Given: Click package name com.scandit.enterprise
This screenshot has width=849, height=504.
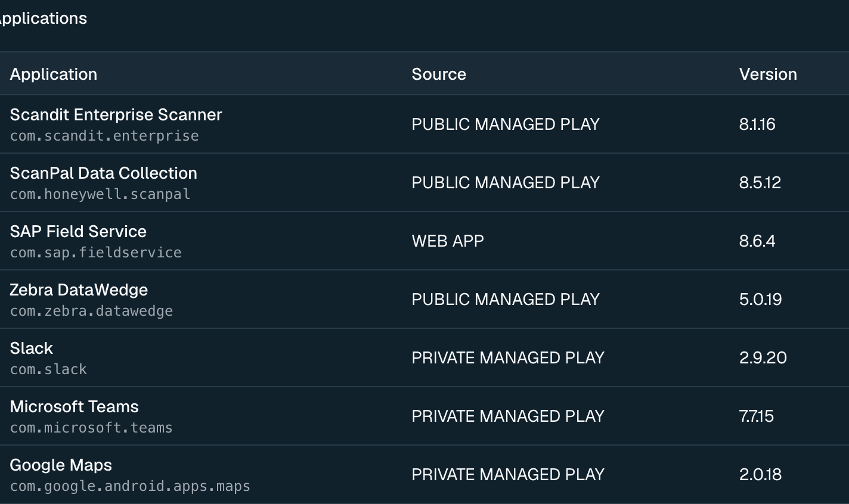Looking at the screenshot, I should tap(104, 136).
